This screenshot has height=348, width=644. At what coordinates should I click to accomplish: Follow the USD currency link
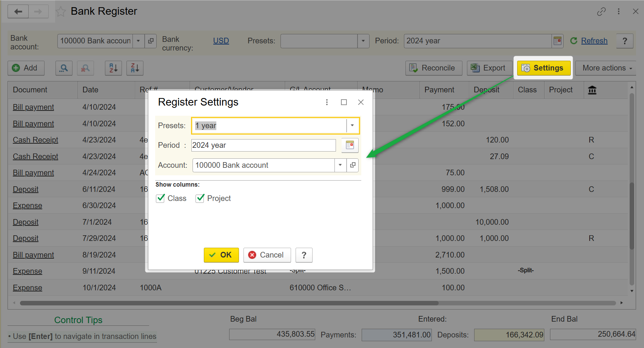(221, 41)
